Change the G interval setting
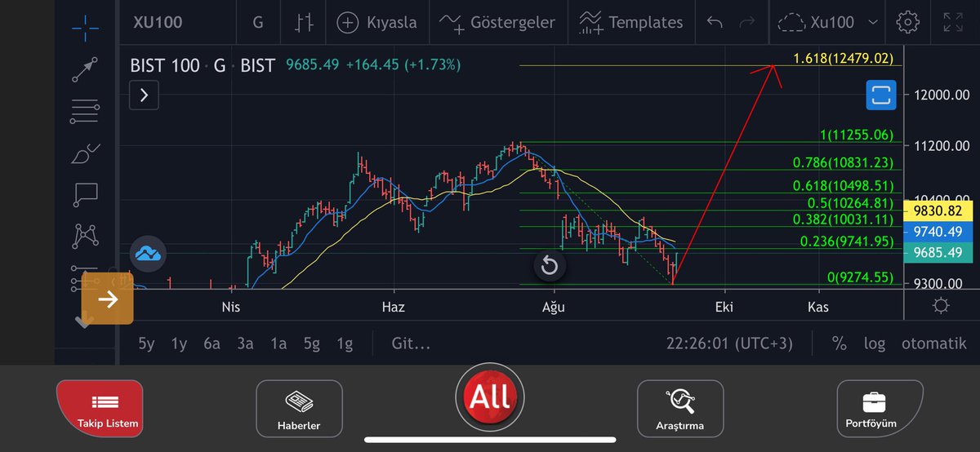The image size is (980, 452). 258,22
